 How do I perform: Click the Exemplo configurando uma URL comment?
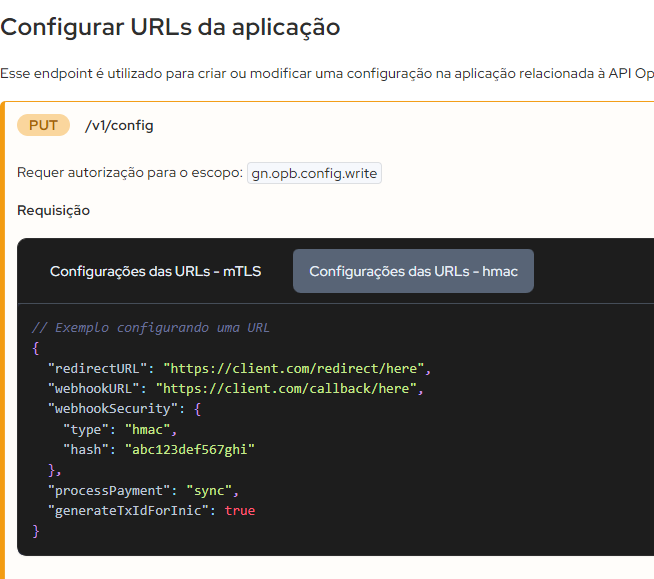click(151, 328)
